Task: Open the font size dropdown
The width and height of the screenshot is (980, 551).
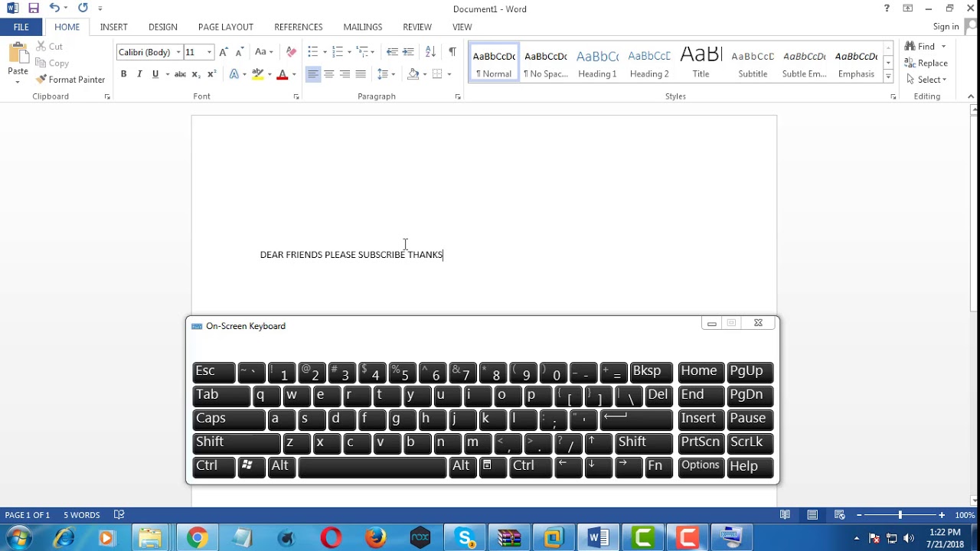Action: point(209,52)
